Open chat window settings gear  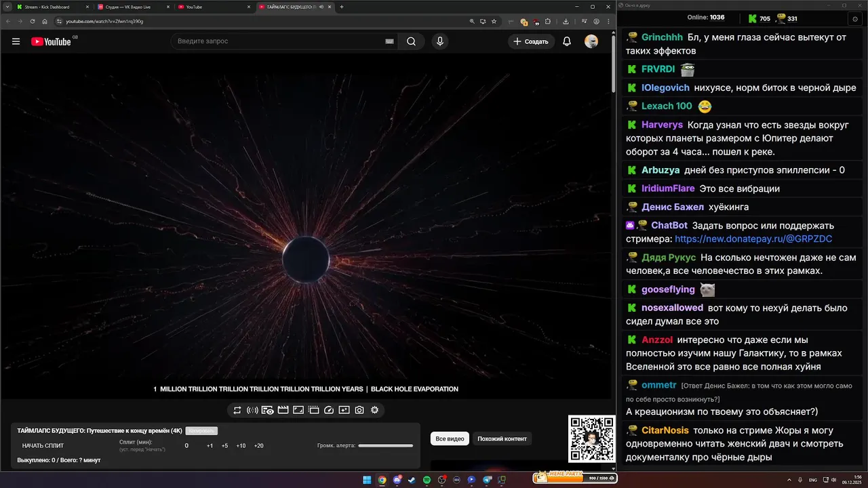click(855, 18)
